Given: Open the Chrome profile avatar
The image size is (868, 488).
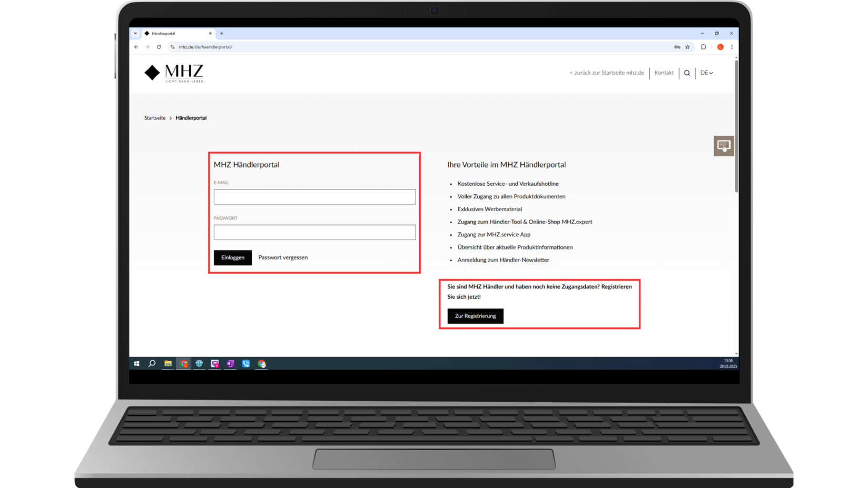Looking at the screenshot, I should 720,47.
